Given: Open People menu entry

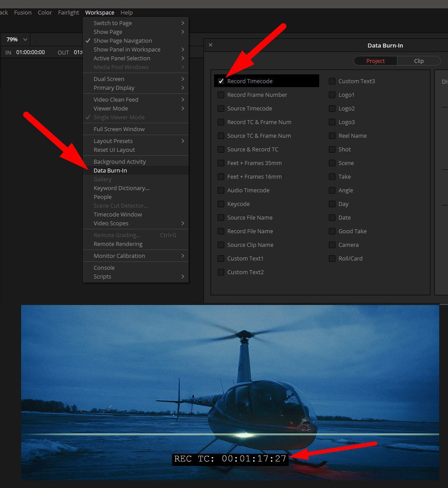Looking at the screenshot, I should tap(135, 197).
